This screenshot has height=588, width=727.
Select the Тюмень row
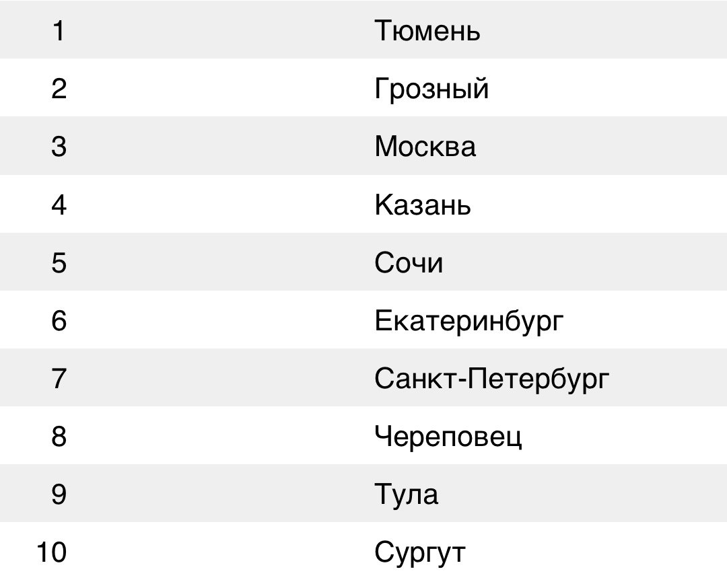[x=363, y=30]
